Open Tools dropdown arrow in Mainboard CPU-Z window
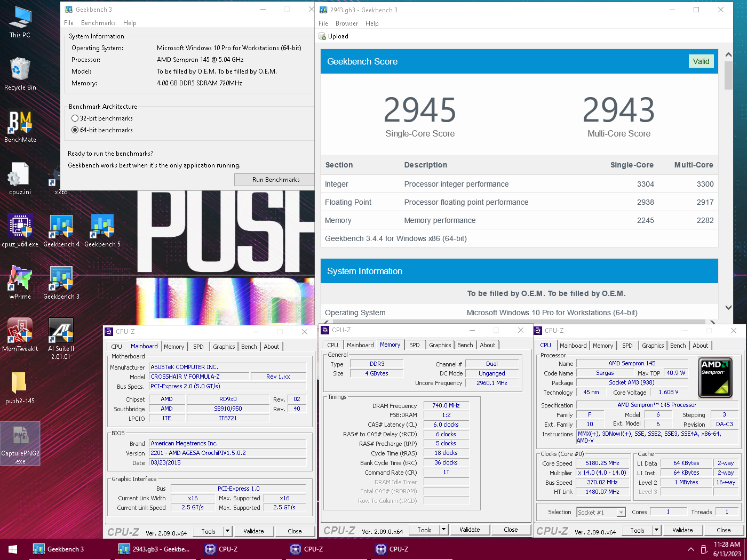This screenshot has width=747, height=560. pos(228,531)
